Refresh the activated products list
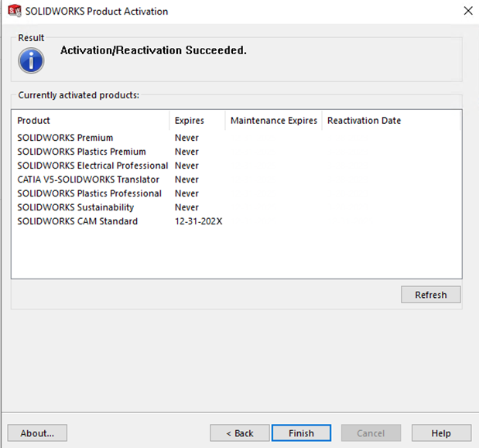 pyautogui.click(x=431, y=294)
